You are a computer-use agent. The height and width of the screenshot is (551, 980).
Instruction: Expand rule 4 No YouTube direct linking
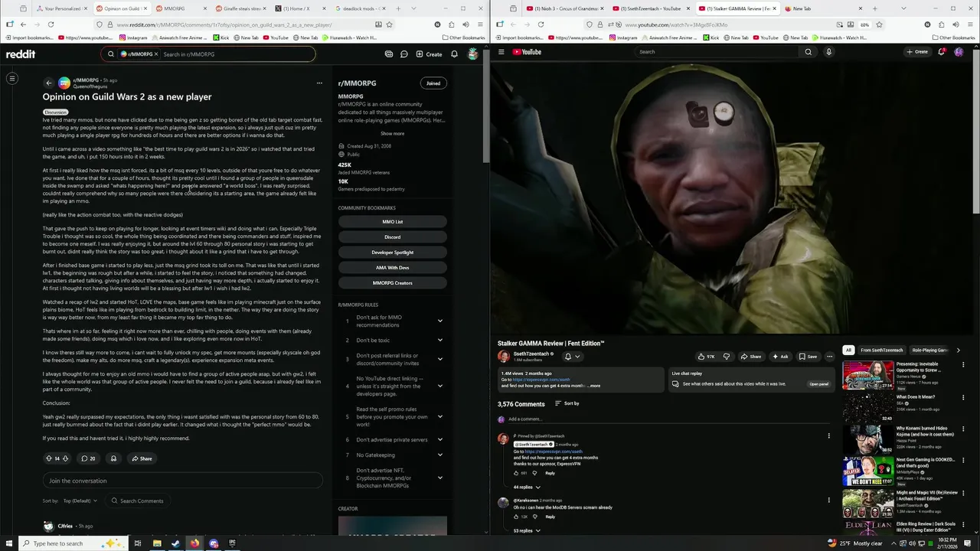(440, 386)
